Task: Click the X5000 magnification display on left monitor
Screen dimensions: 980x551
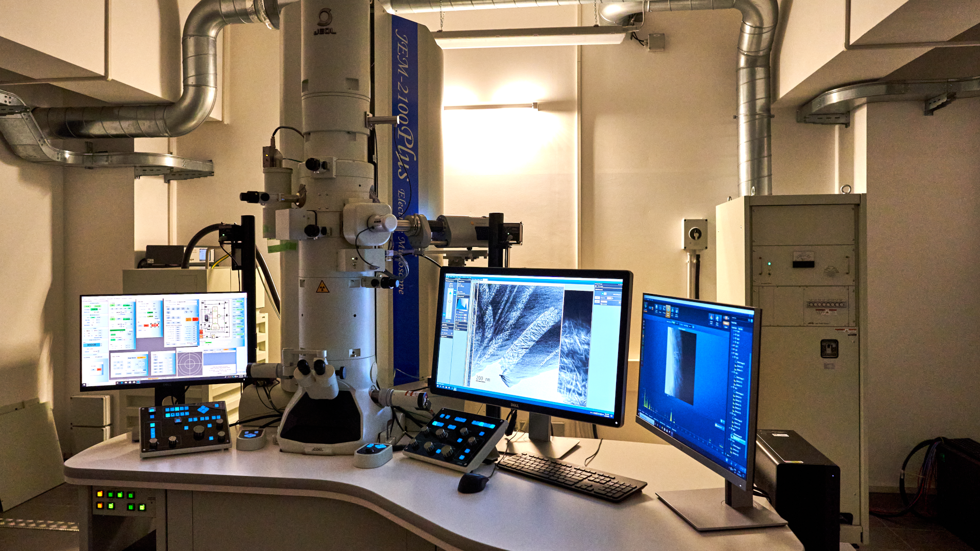Action: [91, 345]
